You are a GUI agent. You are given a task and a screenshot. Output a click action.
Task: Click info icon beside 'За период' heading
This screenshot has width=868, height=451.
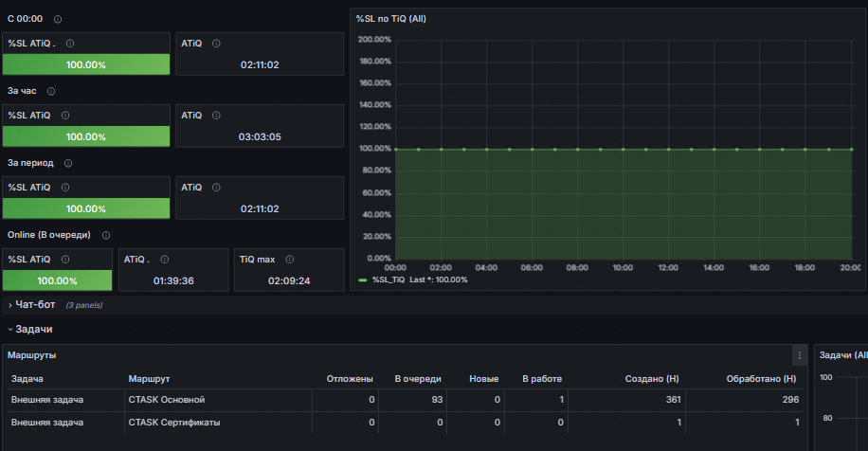pyautogui.click(x=68, y=163)
